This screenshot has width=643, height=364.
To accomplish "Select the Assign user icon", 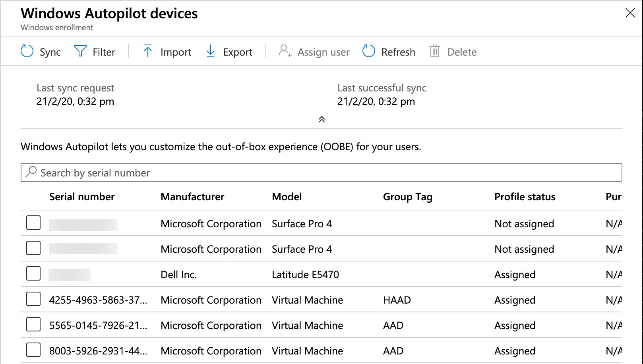I will [x=284, y=51].
